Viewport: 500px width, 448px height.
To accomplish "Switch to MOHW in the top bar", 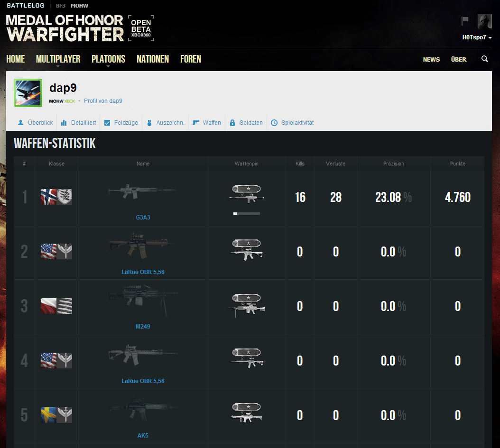I will coord(79,6).
